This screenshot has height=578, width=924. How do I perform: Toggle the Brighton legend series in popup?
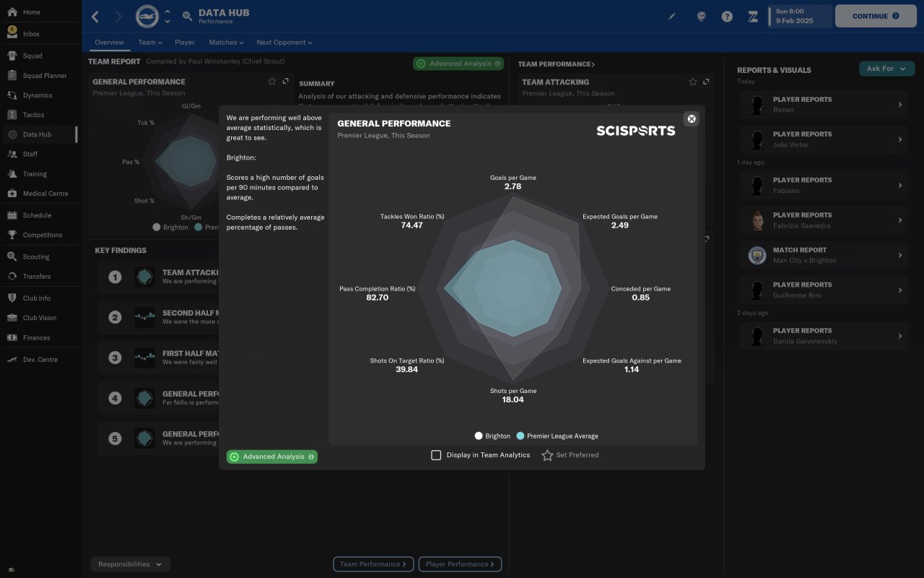click(x=492, y=436)
